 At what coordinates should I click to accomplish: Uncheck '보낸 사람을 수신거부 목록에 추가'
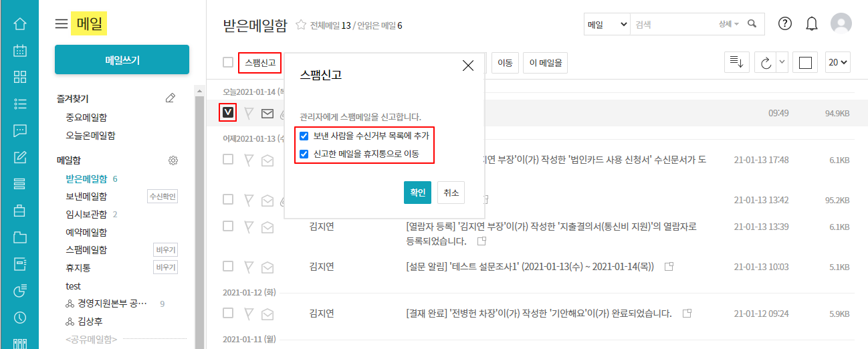pyautogui.click(x=304, y=136)
